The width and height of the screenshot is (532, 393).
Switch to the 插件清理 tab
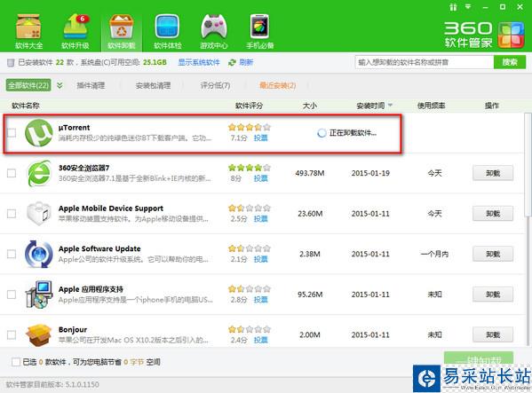(x=91, y=85)
